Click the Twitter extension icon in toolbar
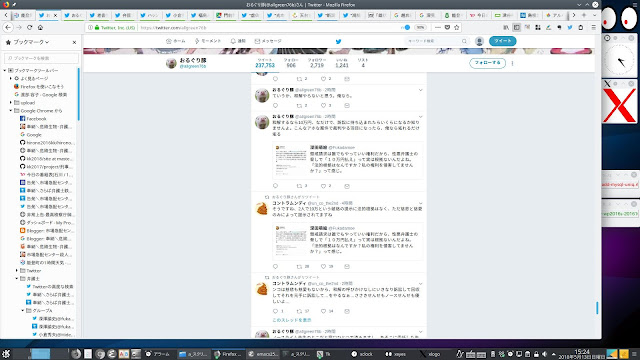640x360 pixels. 570,27
